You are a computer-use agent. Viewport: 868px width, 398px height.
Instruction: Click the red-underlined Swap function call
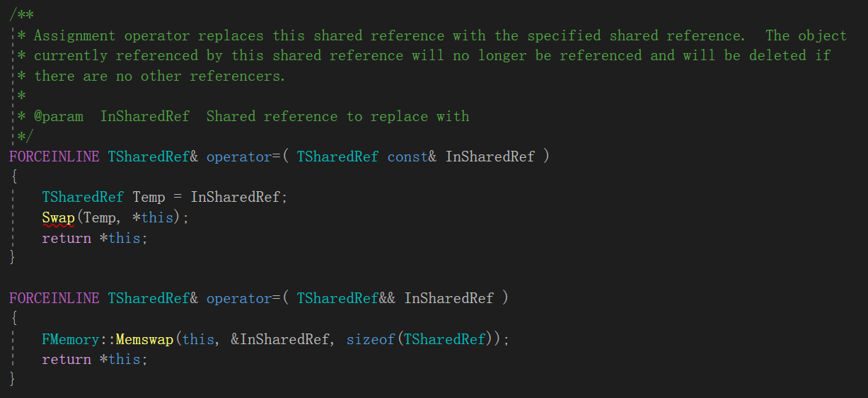click(58, 217)
